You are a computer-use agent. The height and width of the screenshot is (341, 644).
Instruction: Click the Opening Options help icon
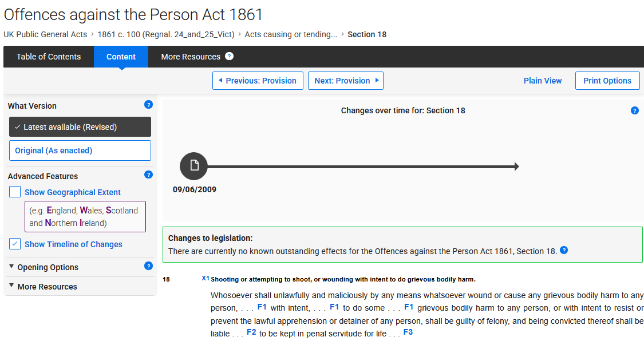pos(148,266)
